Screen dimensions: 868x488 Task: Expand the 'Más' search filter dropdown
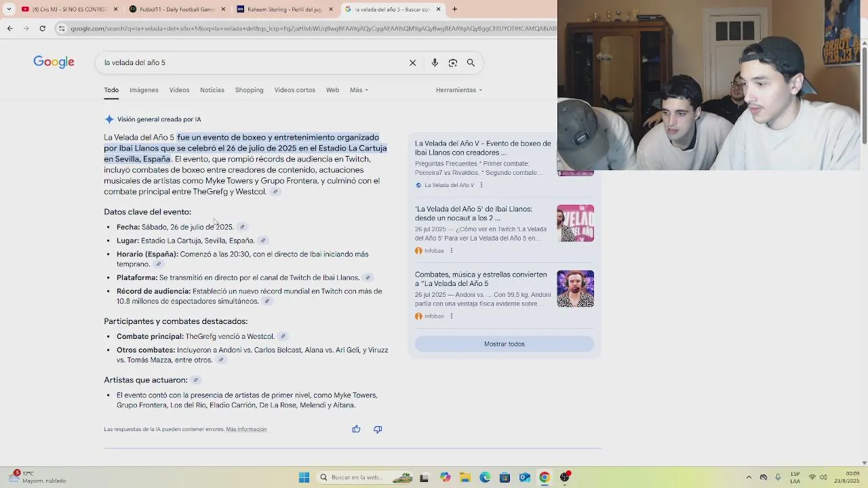359,90
